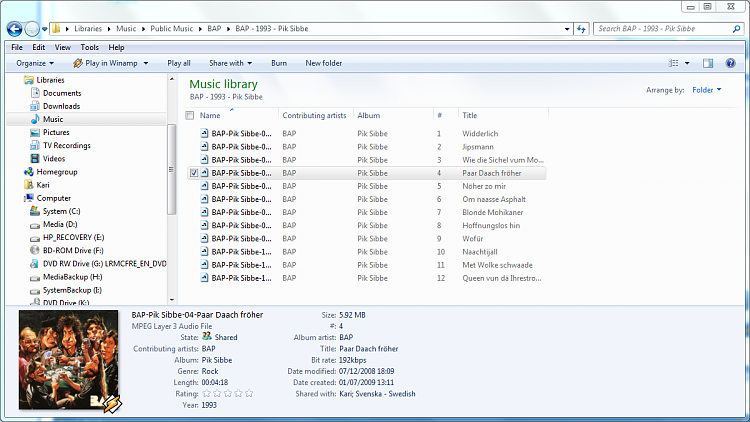
Task: Select Computer in navigation pane
Action: click(x=54, y=198)
